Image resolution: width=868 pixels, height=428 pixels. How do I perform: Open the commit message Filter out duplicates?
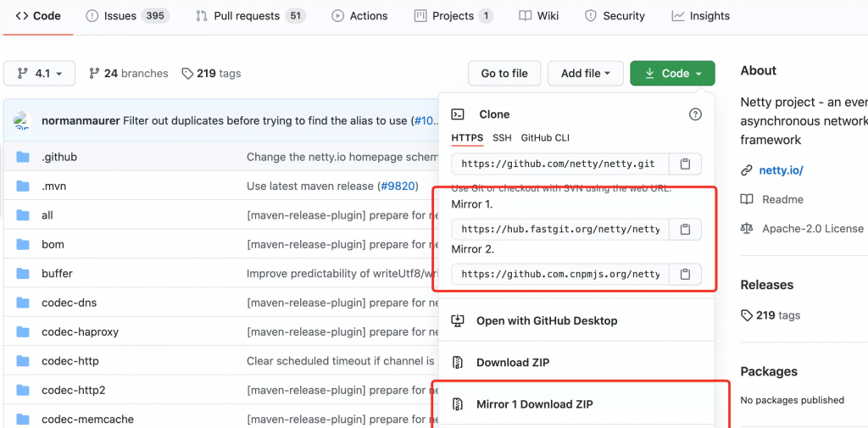(266, 120)
